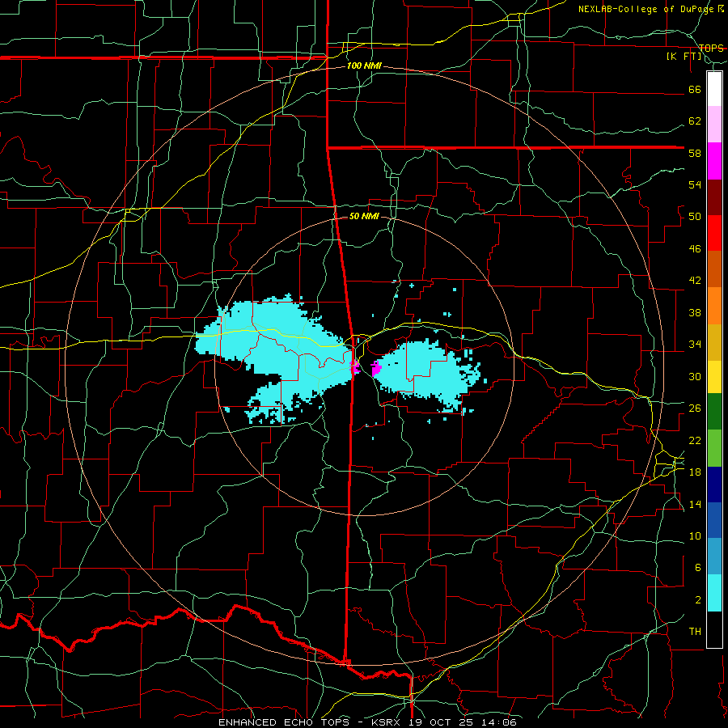Click the teal blue legend swatch
The width and height of the screenshot is (728, 728).
click(x=714, y=557)
